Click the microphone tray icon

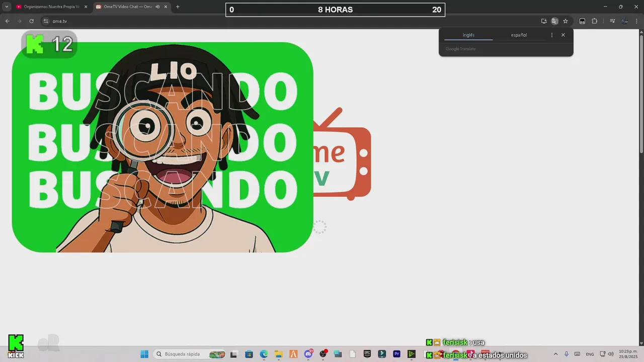567,354
